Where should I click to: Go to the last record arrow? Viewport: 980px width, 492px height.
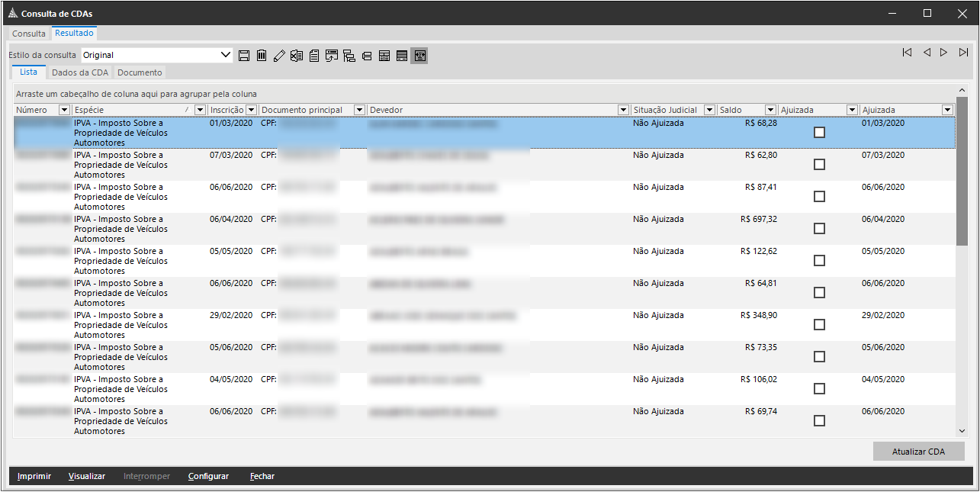[964, 53]
